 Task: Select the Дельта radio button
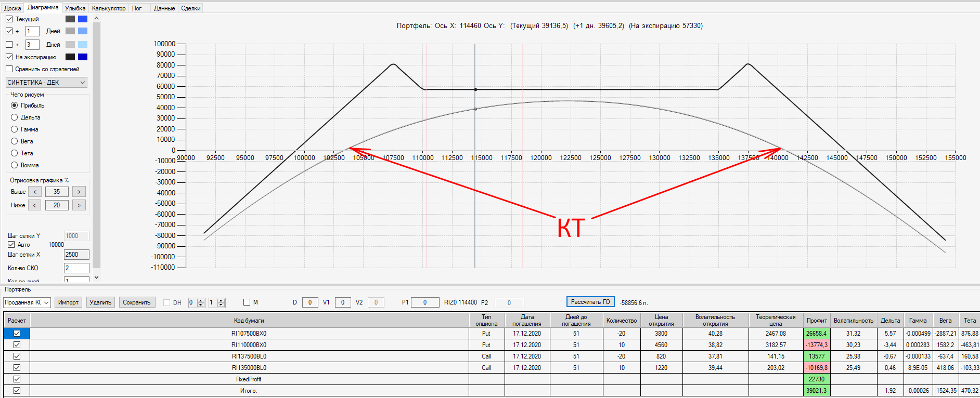[x=15, y=117]
